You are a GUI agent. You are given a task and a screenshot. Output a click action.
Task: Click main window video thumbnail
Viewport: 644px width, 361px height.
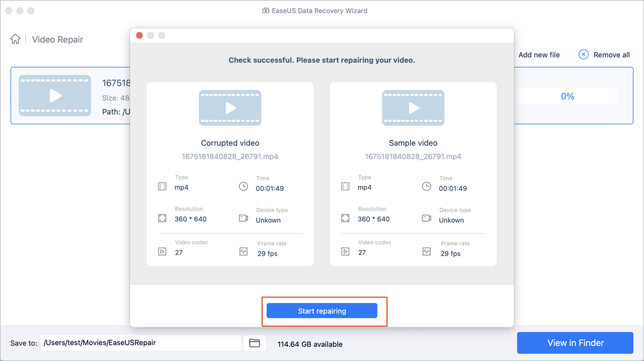tap(55, 95)
